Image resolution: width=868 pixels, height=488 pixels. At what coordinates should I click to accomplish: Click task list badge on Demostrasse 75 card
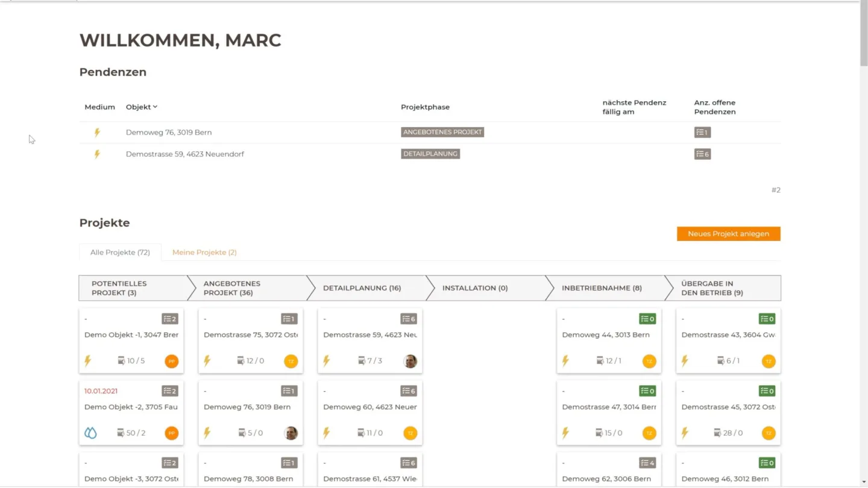coord(289,319)
